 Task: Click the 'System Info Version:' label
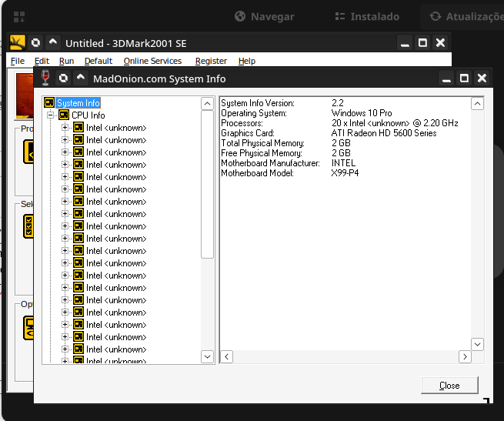pos(258,103)
